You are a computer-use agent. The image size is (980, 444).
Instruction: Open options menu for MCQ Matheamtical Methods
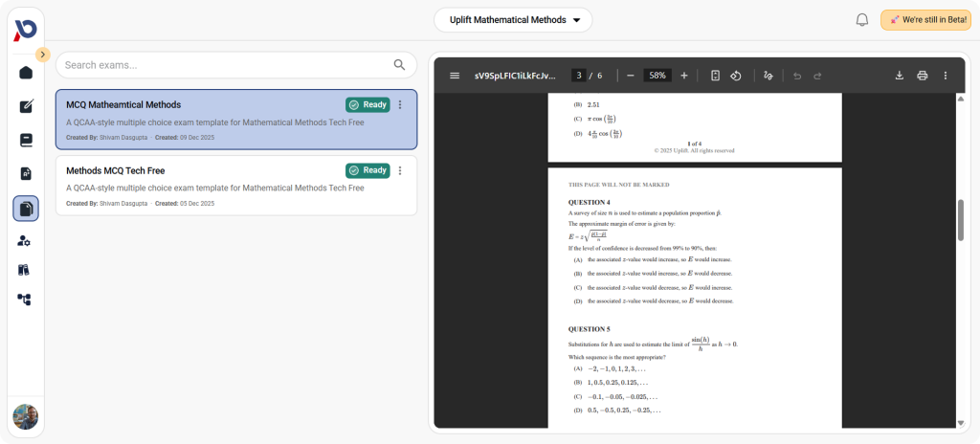click(400, 105)
